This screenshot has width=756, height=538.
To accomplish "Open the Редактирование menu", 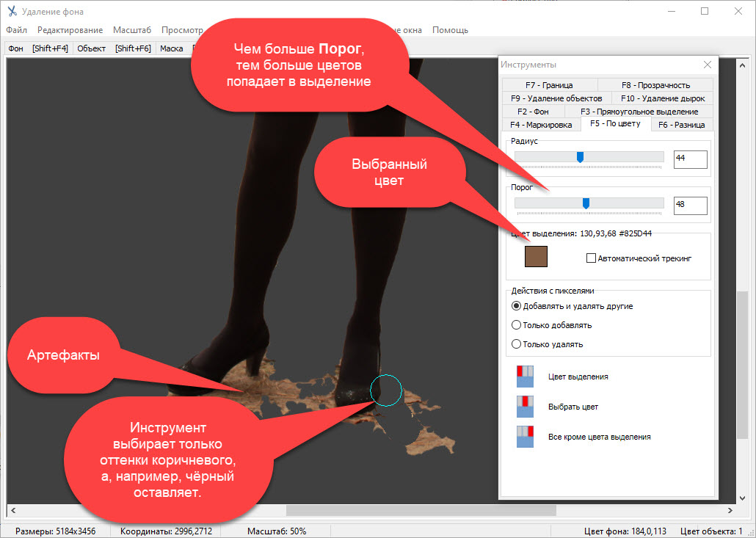I will (70, 30).
